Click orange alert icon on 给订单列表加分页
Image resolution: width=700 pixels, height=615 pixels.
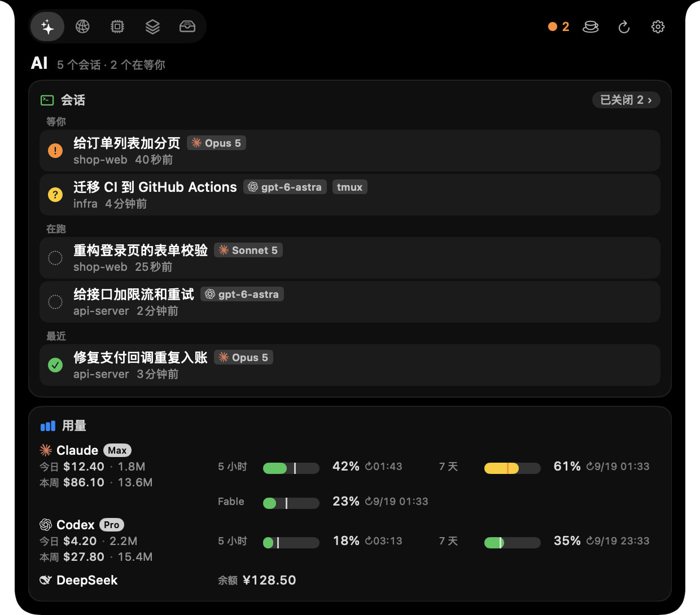pyautogui.click(x=55, y=151)
